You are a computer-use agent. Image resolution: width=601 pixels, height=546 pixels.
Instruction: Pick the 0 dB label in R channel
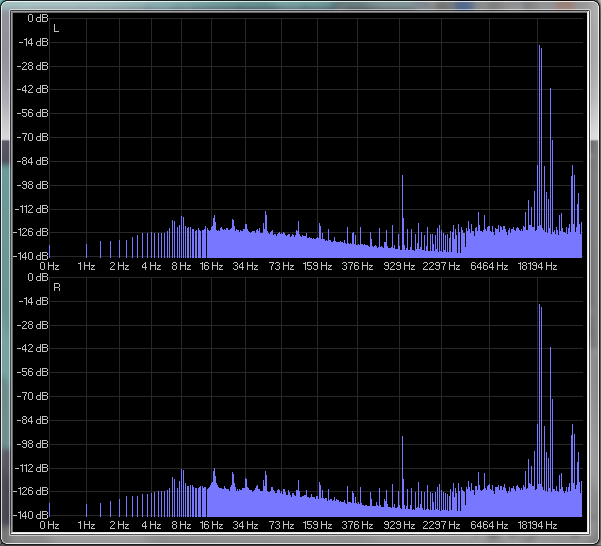(x=38, y=277)
